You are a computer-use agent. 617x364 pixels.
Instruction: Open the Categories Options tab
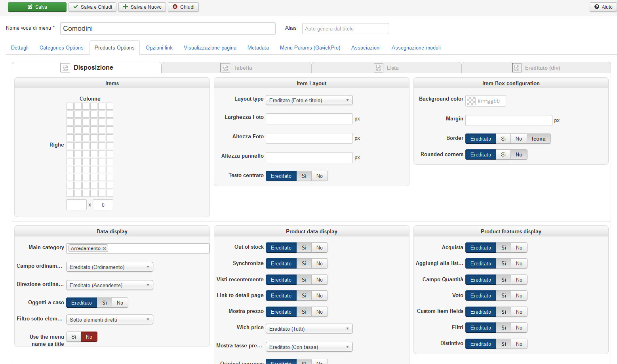61,48
